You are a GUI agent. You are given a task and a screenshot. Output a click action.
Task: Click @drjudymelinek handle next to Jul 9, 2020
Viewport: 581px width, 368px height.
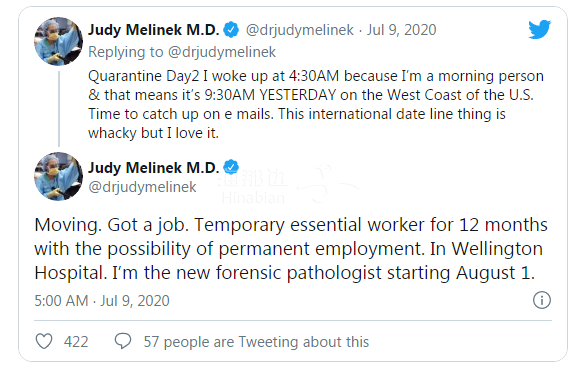pos(299,30)
